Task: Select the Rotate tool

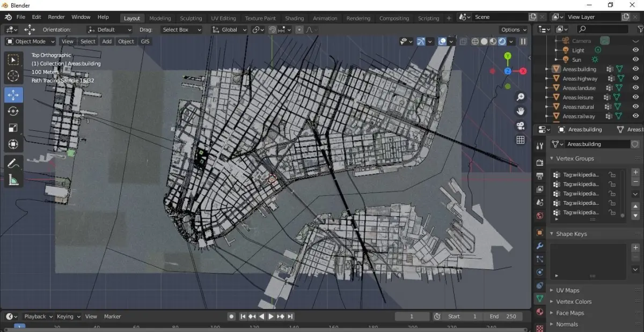Action: (13, 111)
